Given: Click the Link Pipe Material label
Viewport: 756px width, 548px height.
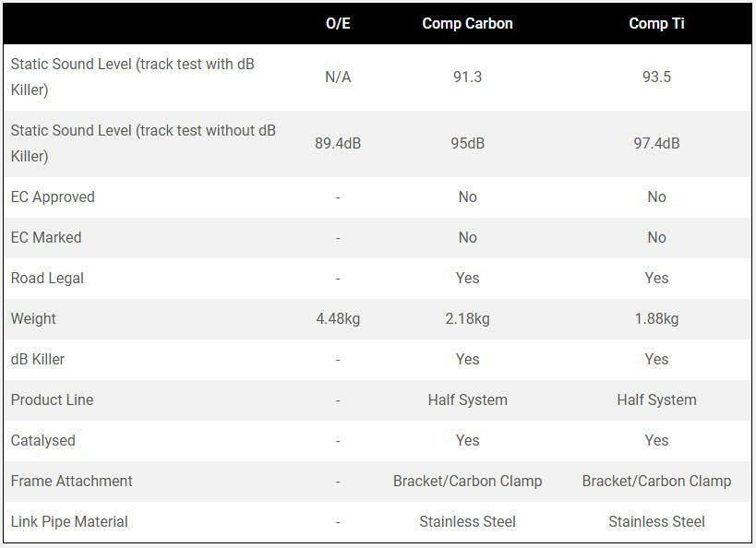Looking at the screenshot, I should coord(69,521).
